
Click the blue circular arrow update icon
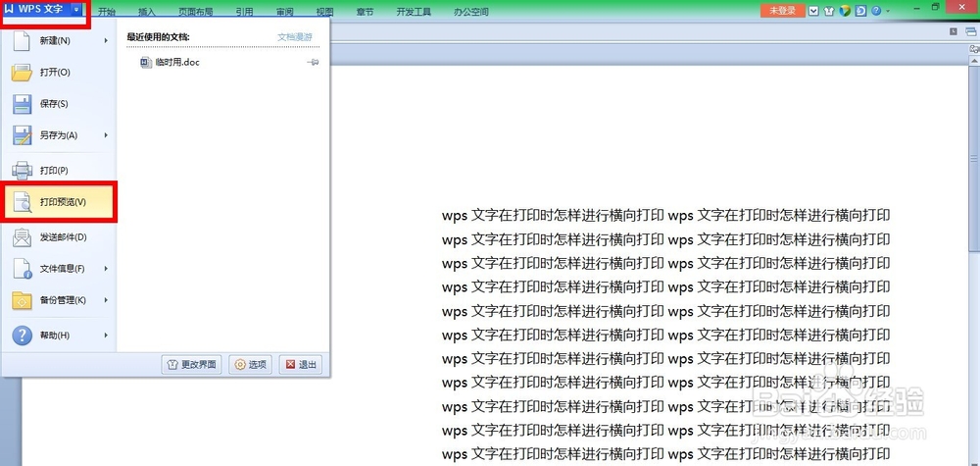[x=861, y=11]
